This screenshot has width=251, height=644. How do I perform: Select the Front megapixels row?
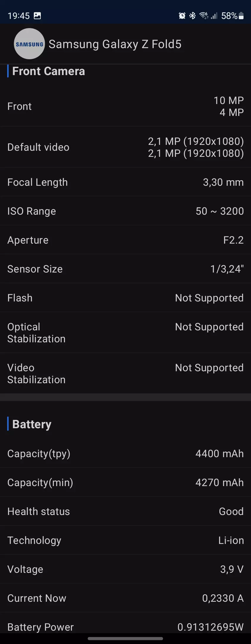125,106
